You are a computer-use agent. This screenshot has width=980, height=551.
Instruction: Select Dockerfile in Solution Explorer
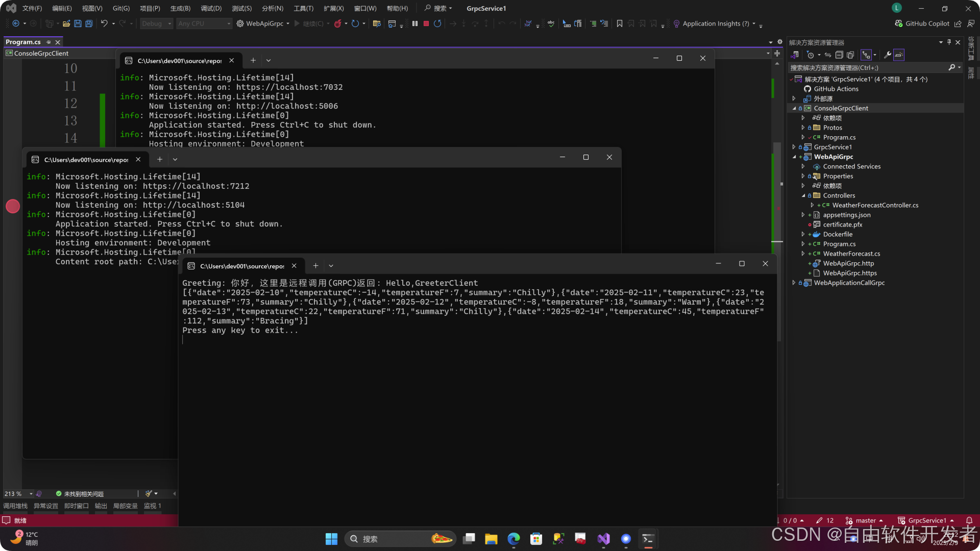pos(838,234)
